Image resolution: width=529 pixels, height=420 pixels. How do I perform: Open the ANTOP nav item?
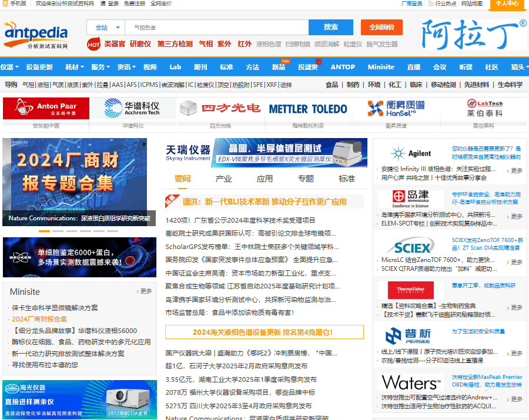[x=343, y=67]
